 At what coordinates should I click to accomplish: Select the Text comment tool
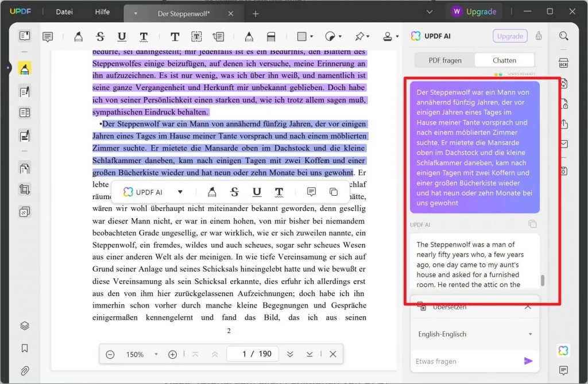coord(175,36)
